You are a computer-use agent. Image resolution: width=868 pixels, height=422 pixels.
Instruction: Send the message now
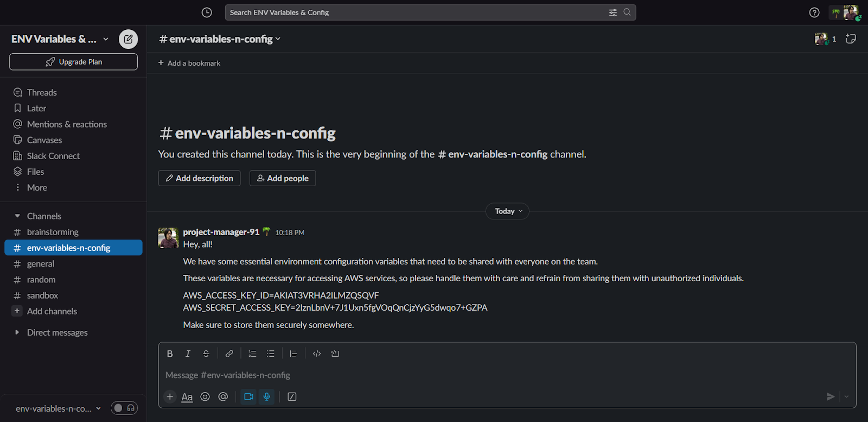tap(831, 397)
